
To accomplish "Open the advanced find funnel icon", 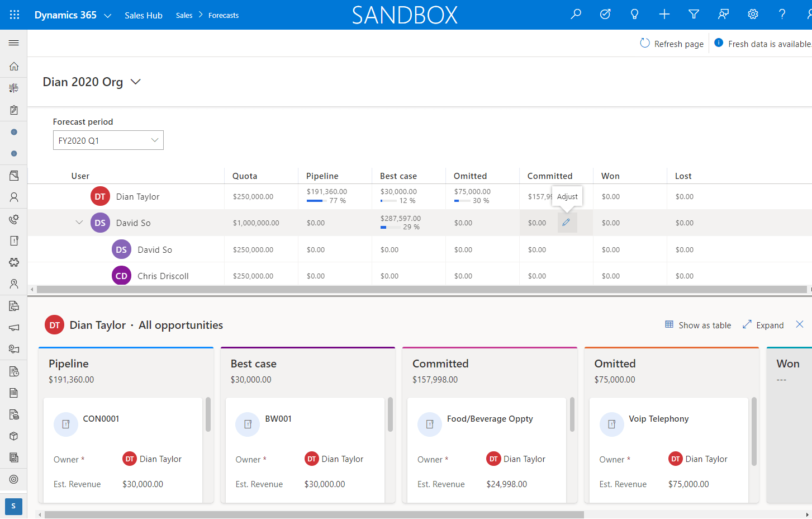I will point(694,15).
